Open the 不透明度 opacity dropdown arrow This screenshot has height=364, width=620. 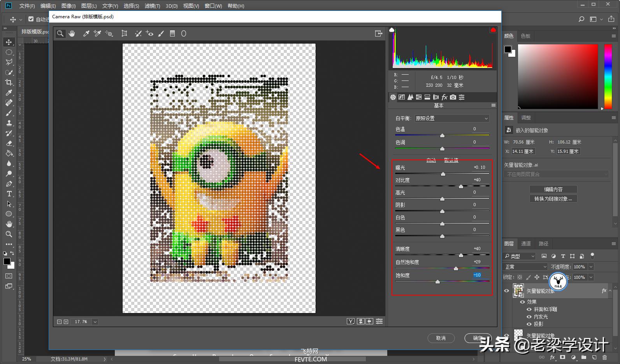click(x=591, y=267)
